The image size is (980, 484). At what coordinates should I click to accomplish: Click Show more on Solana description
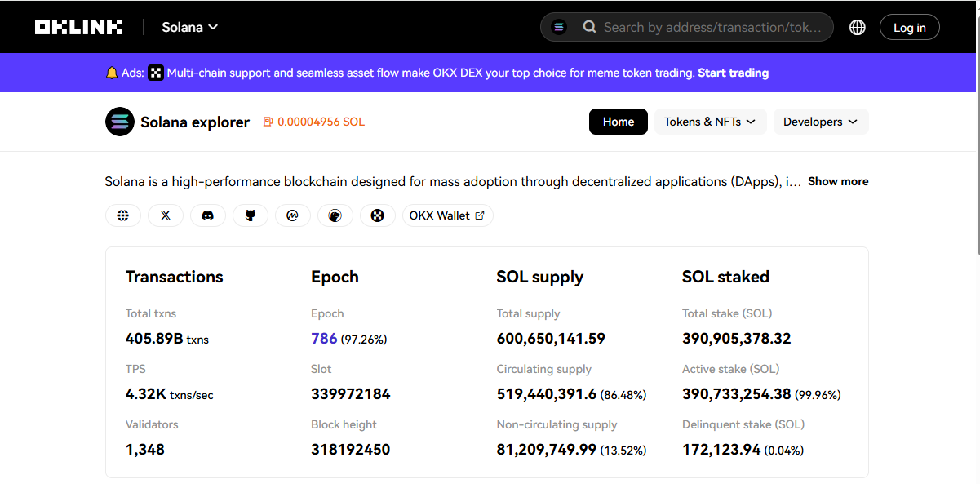point(838,181)
